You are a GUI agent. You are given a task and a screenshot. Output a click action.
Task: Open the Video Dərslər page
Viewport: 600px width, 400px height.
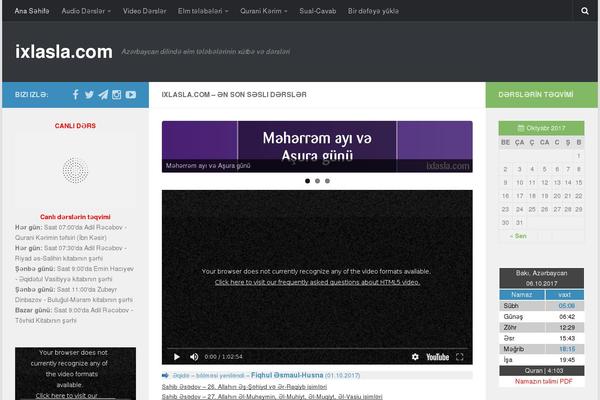pyautogui.click(x=144, y=11)
